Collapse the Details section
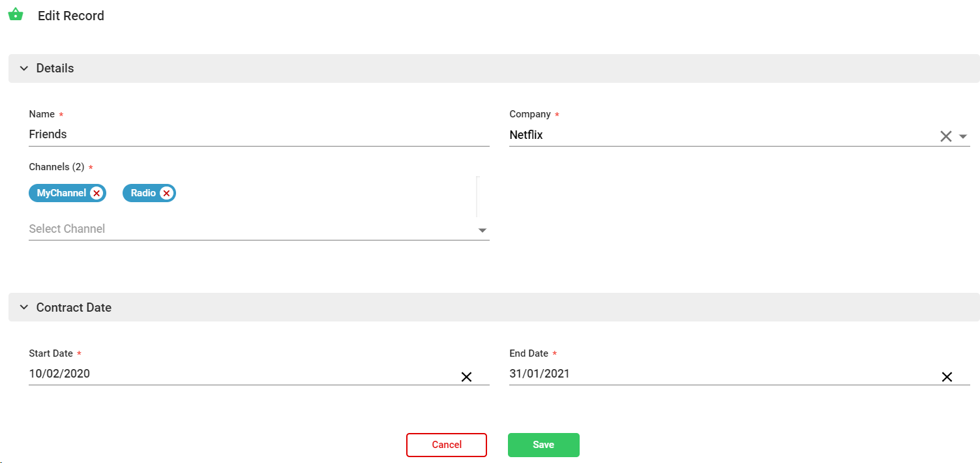This screenshot has width=980, height=463. [x=24, y=68]
